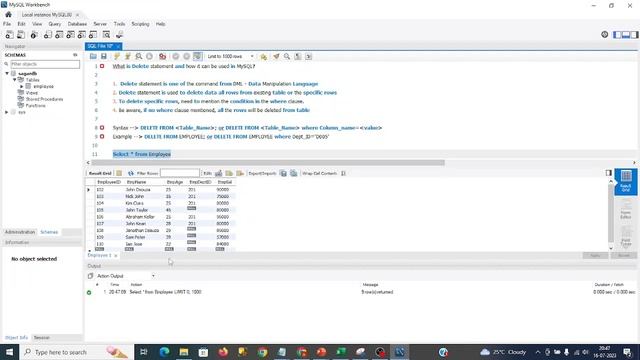
Task: Select the Form Editor view button
Action: coord(626,210)
